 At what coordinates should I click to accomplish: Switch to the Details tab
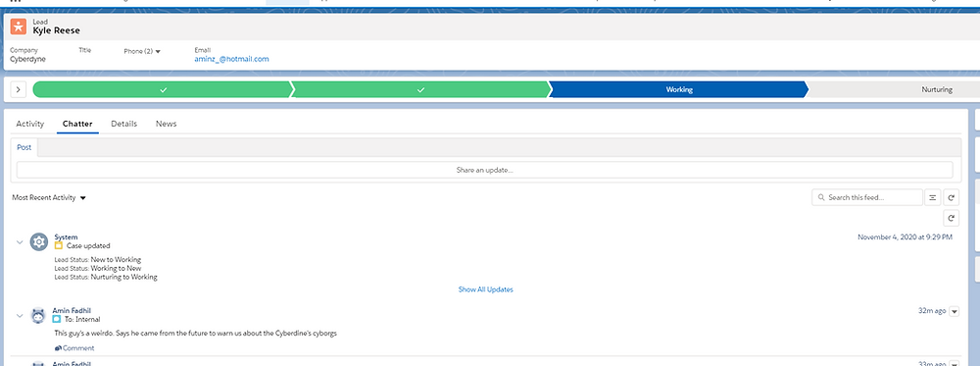[123, 124]
